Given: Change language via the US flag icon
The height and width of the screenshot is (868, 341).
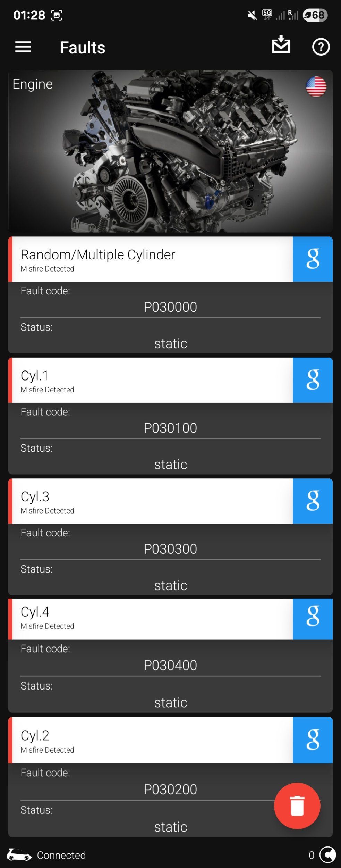Looking at the screenshot, I should (316, 86).
